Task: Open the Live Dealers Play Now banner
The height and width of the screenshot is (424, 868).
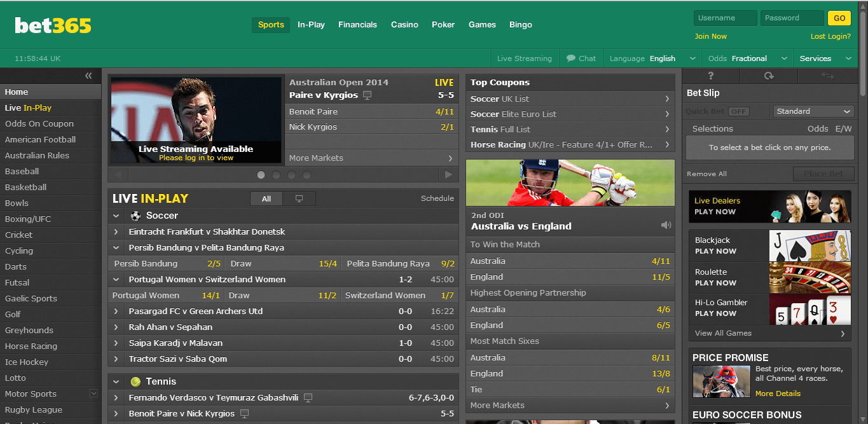Action: tap(770, 207)
